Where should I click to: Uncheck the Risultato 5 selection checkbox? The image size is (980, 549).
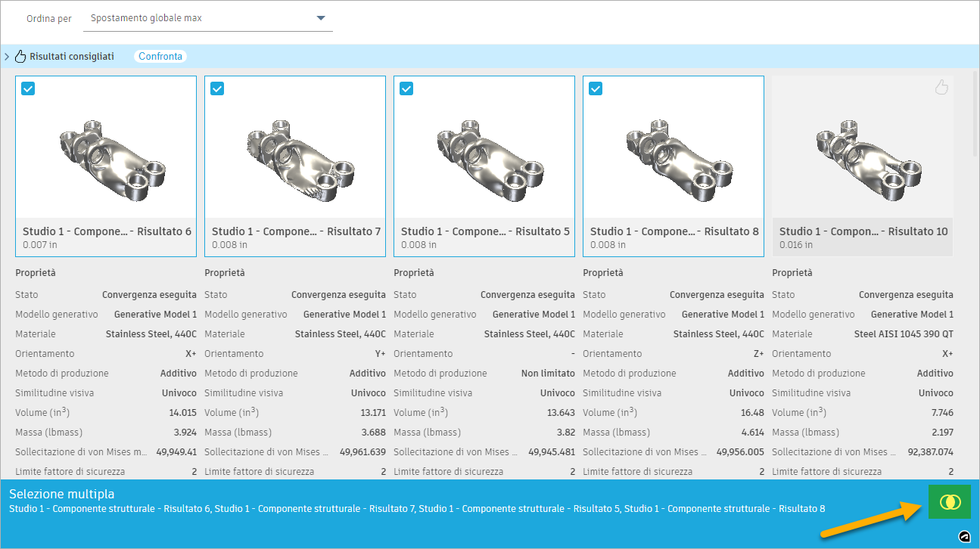[x=406, y=88]
